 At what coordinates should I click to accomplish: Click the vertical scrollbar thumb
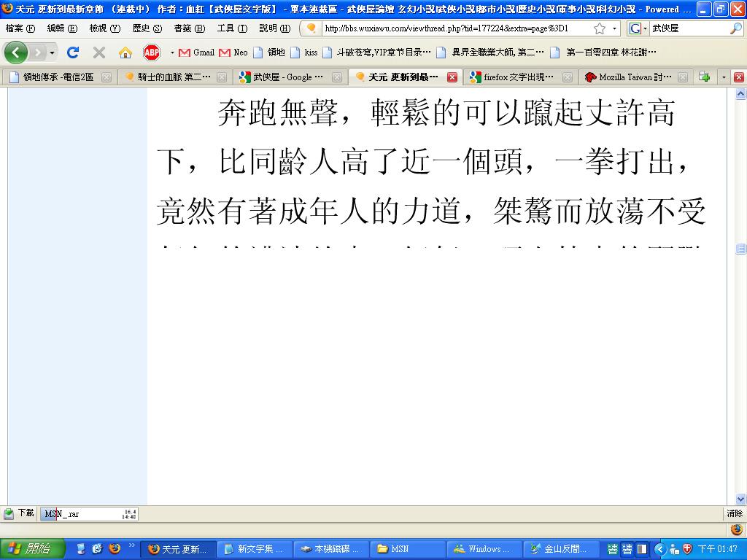pos(740,248)
